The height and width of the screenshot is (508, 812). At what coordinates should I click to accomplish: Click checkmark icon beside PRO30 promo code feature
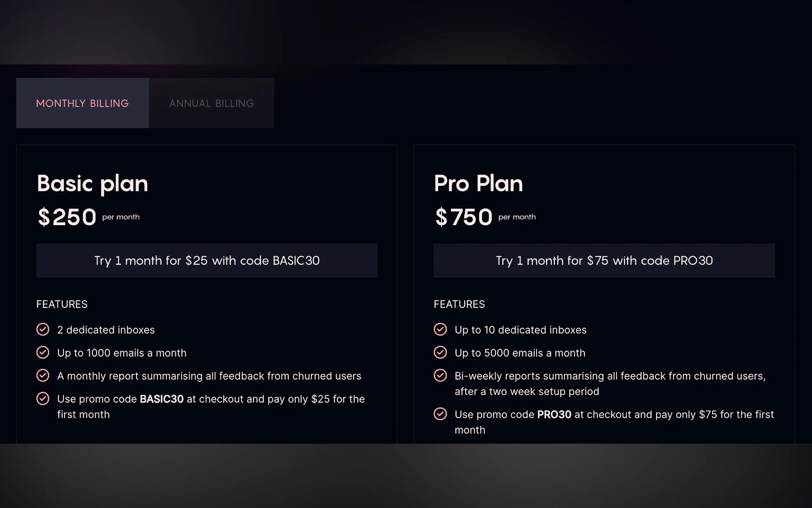click(440, 414)
